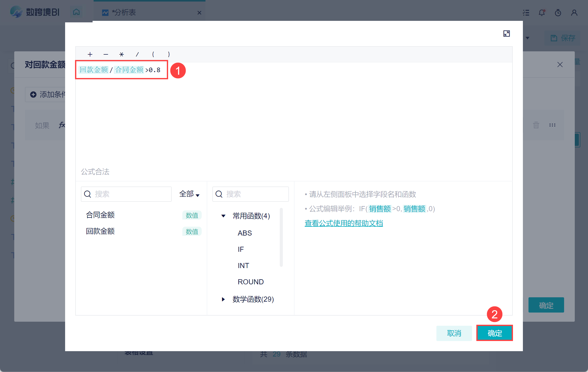Insert the minus operator

(106, 54)
